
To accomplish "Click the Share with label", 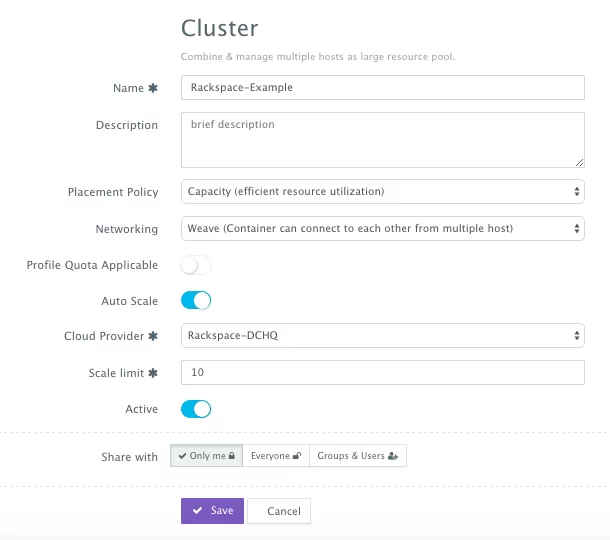I will (130, 457).
